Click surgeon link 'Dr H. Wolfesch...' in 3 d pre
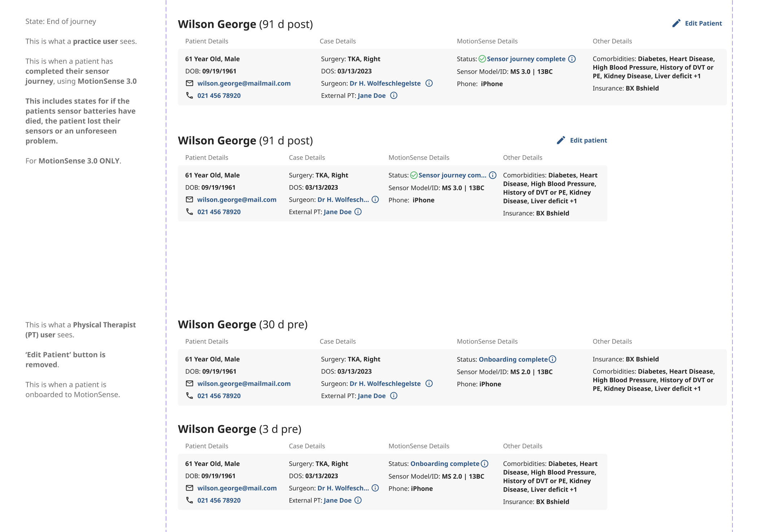 tap(343, 488)
